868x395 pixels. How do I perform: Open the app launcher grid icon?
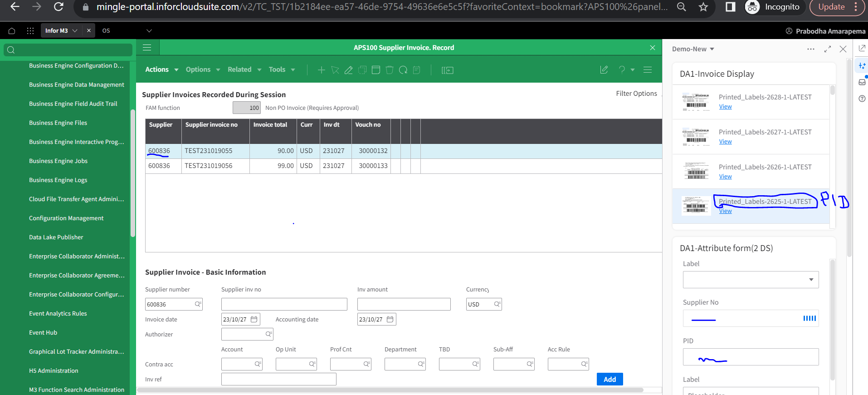[30, 31]
